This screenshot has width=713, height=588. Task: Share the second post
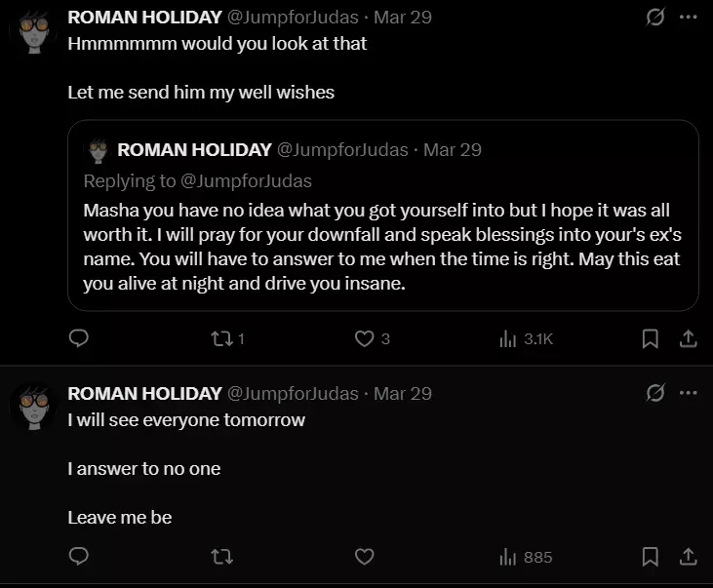(689, 557)
